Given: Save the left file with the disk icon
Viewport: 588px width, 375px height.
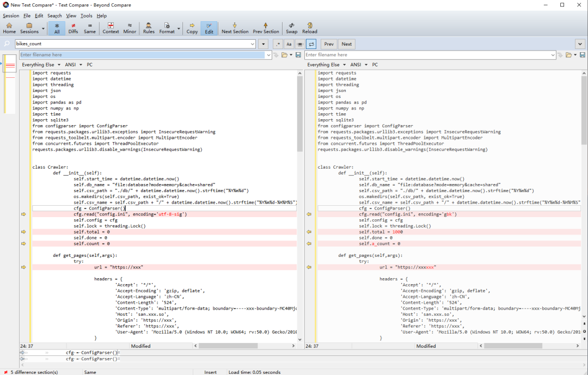Looking at the screenshot, I should 298,55.
